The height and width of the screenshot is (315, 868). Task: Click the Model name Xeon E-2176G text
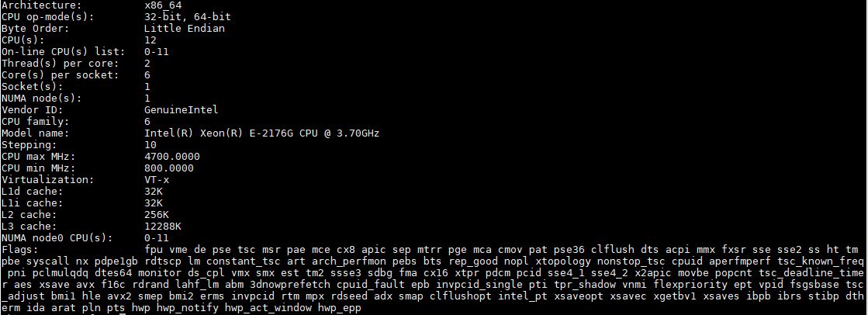pyautogui.click(x=261, y=133)
